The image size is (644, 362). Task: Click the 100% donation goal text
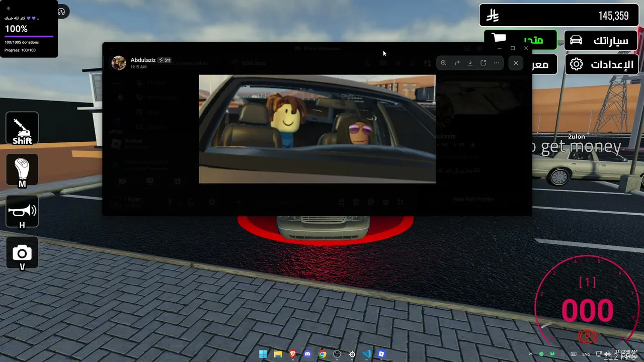(16, 29)
